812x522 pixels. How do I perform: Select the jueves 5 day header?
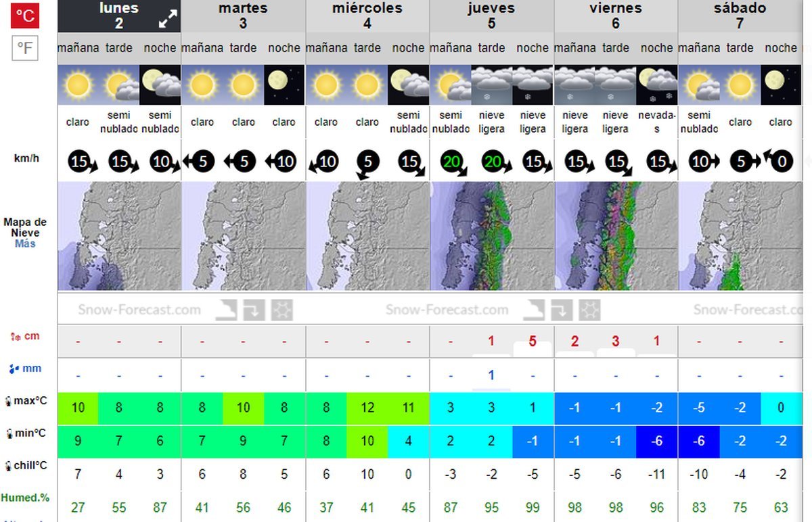point(491,16)
